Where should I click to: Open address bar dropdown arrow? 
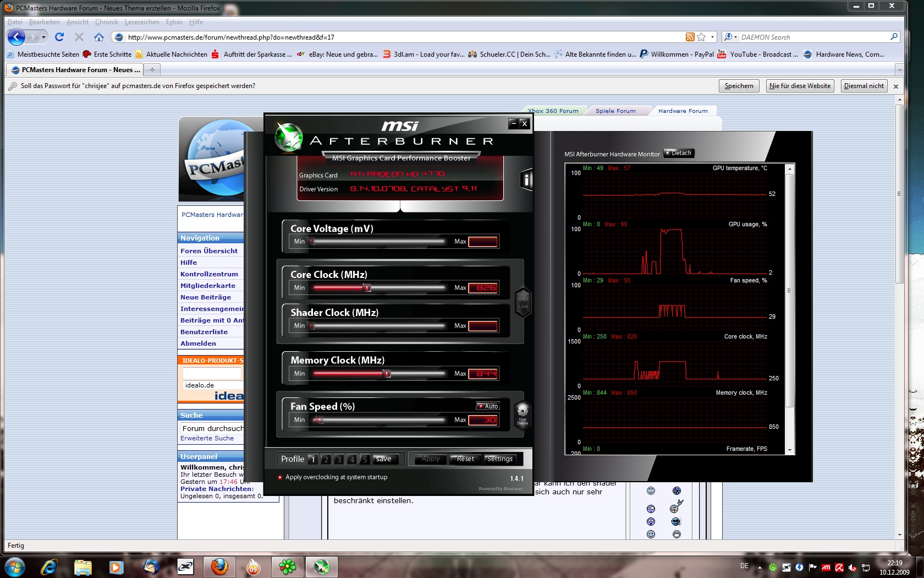(x=712, y=37)
